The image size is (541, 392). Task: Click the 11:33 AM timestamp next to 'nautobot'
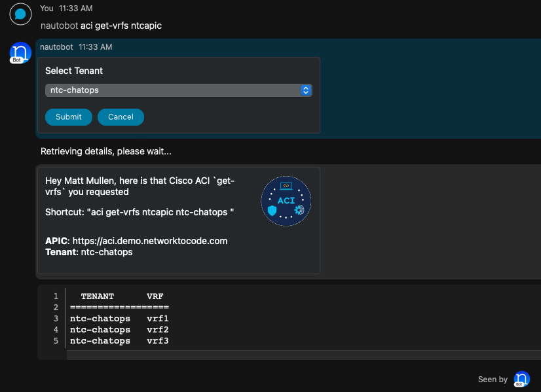(x=96, y=47)
